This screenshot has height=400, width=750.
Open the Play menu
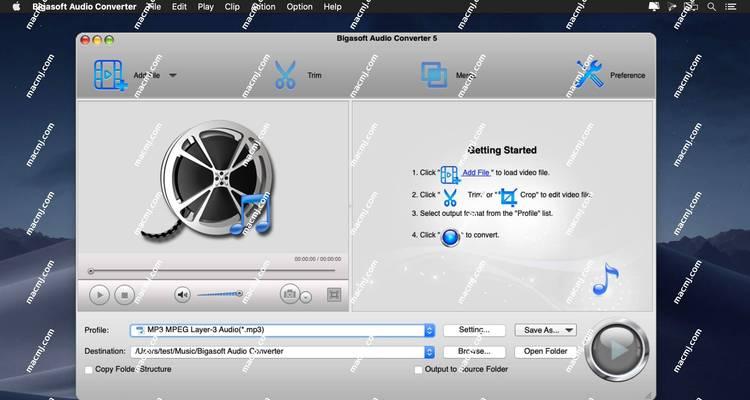click(x=206, y=7)
